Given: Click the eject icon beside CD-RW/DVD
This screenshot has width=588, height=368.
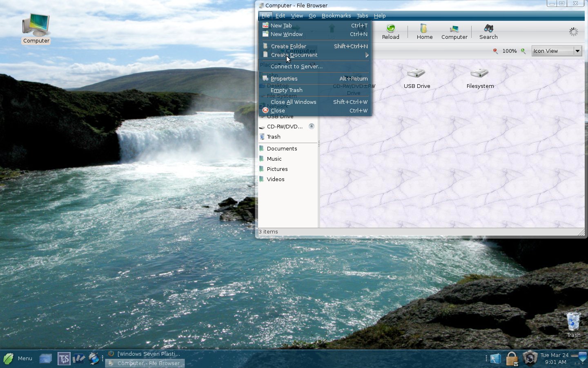Looking at the screenshot, I should click(x=312, y=126).
